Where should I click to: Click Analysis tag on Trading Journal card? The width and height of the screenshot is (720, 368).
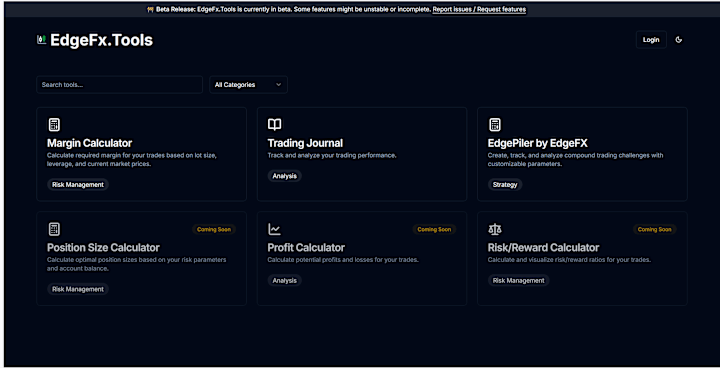(x=284, y=176)
